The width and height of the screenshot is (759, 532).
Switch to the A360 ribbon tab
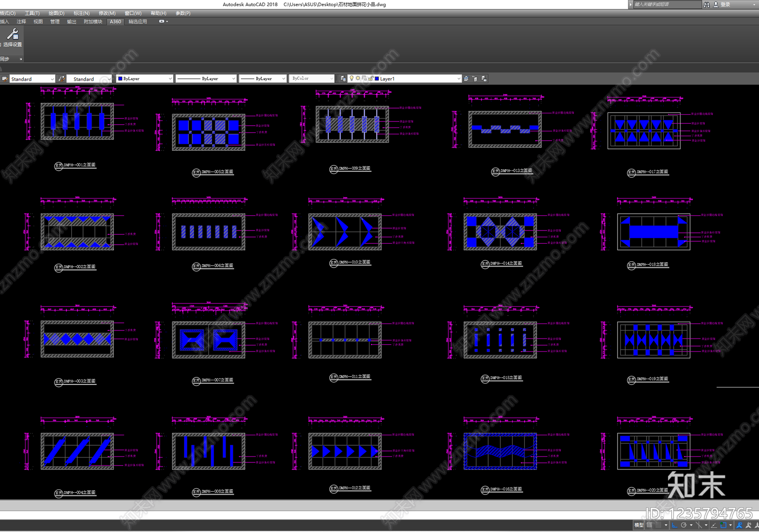point(116,21)
